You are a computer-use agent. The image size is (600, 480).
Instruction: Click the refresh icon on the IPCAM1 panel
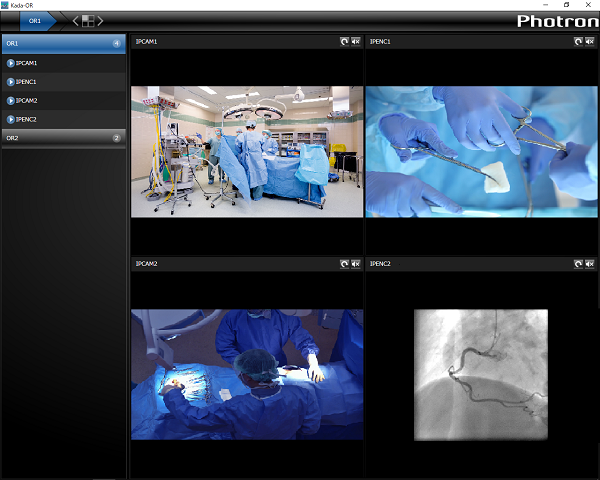tap(344, 42)
